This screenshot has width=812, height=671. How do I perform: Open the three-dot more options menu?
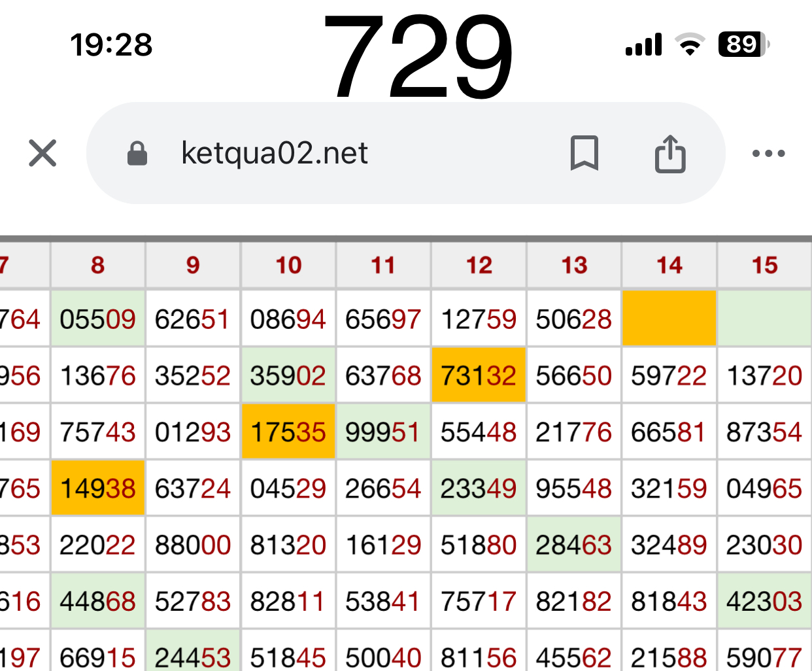point(768,154)
